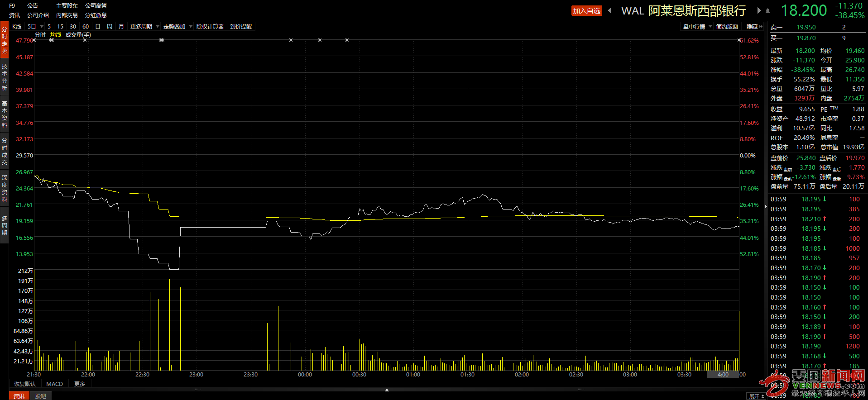Click the stock name 阿莱恩斯西部银行
This screenshot has width=868, height=400.
697,11
